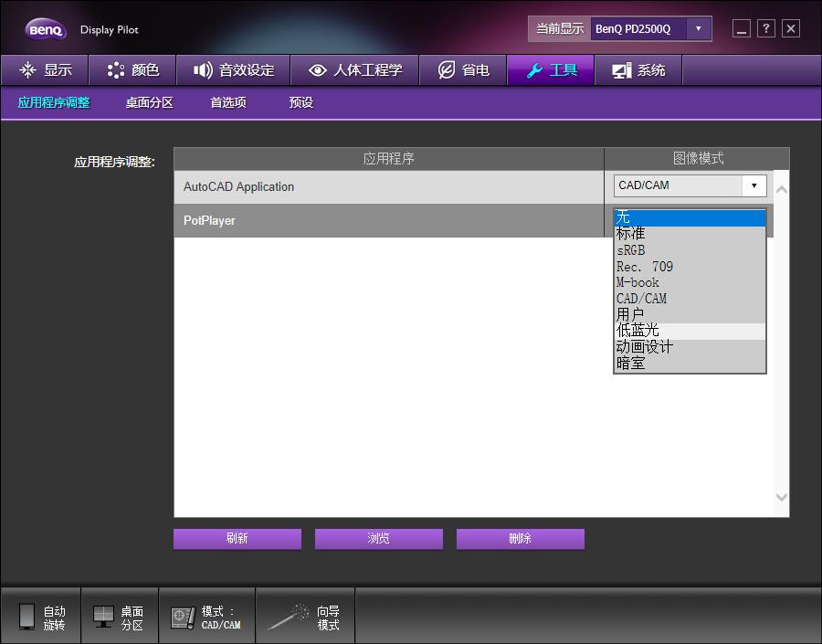The image size is (822, 644).
Task: Open the help question mark button
Action: pos(766,28)
